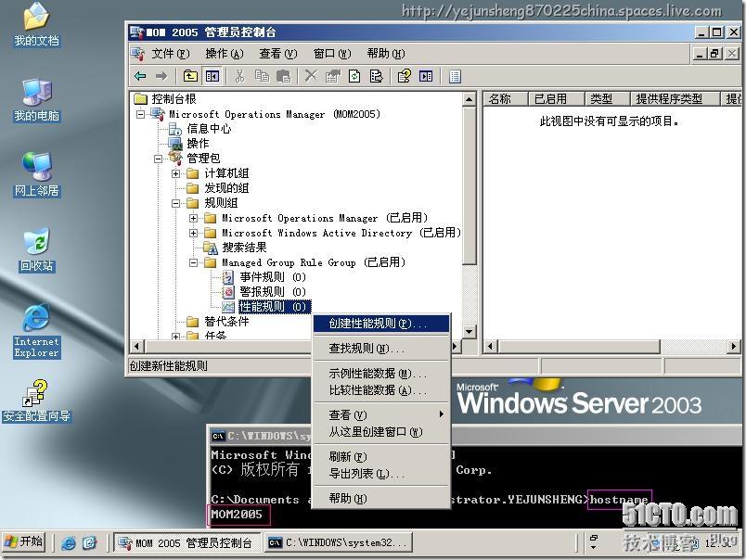Image resolution: width=746 pixels, height=560 pixels.
Task: Open 我的文档 desktop icon
Action: tap(36, 25)
